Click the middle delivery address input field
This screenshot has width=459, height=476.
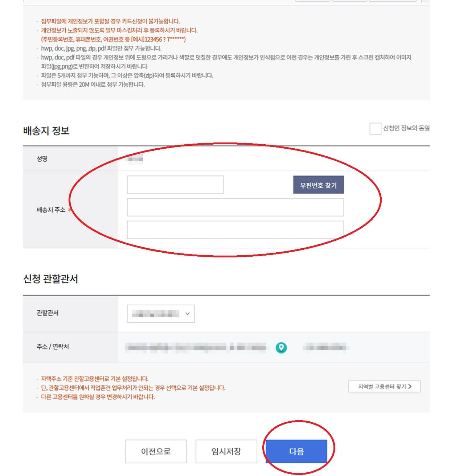coord(235,207)
